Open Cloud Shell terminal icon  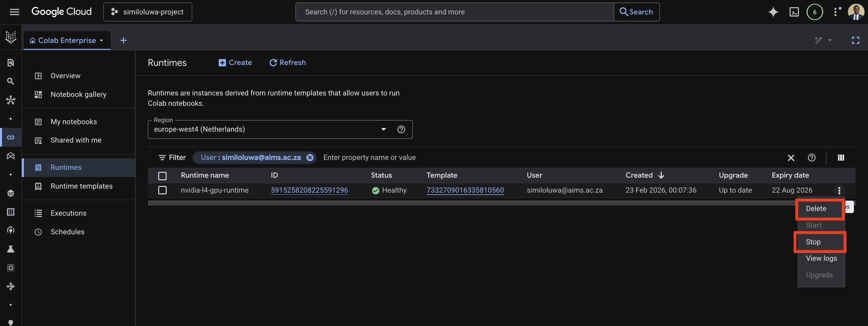pyautogui.click(x=794, y=12)
